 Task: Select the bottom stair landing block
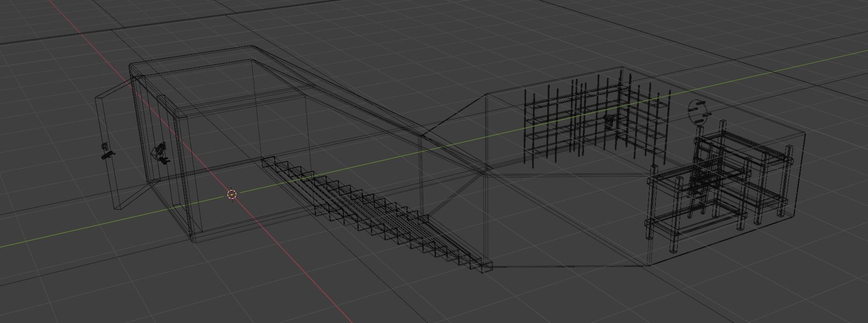coord(486,267)
